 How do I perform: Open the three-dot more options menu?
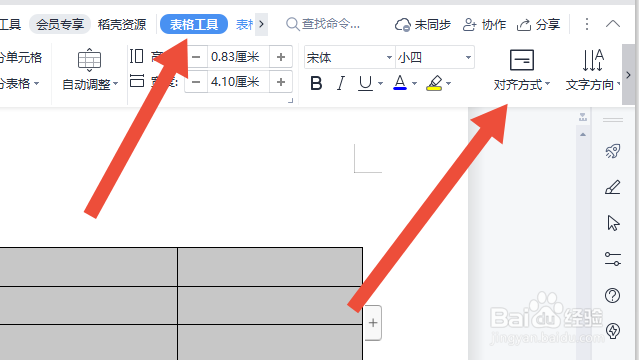[x=587, y=24]
